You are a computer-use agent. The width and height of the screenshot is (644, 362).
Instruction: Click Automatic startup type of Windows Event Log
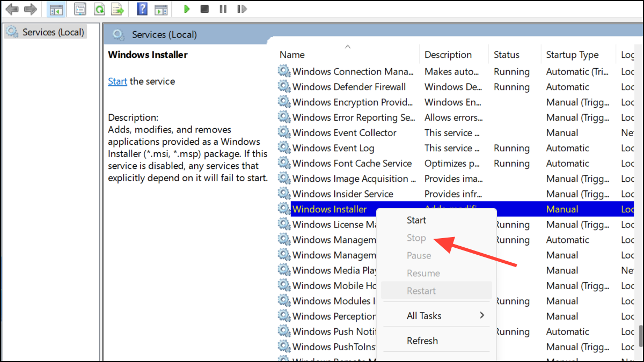pos(568,148)
